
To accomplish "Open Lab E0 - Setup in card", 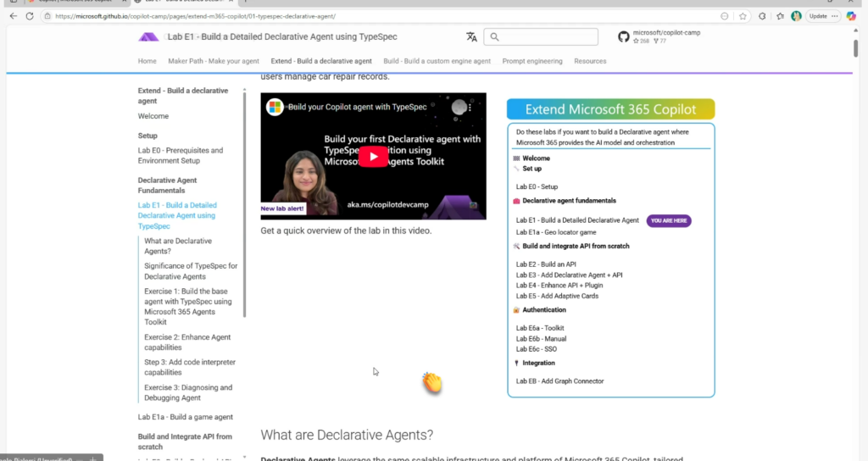I will (x=537, y=187).
